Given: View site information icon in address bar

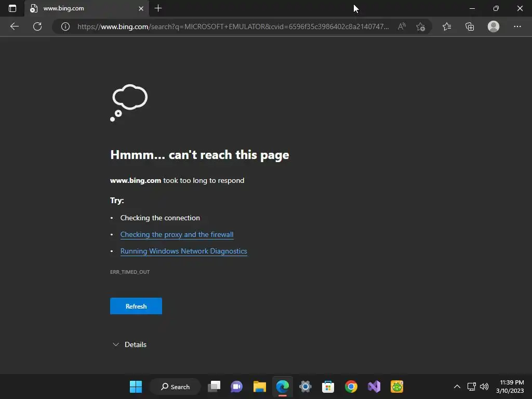Looking at the screenshot, I should (x=65, y=26).
